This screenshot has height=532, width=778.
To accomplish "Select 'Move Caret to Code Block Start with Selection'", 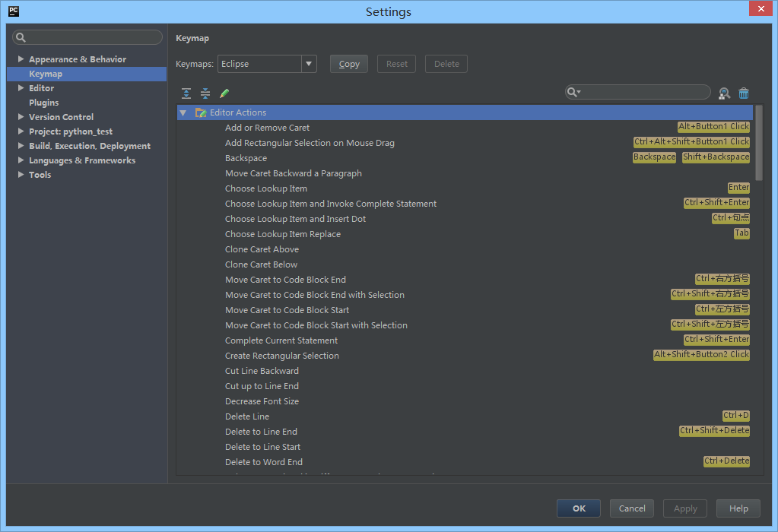I will point(316,325).
